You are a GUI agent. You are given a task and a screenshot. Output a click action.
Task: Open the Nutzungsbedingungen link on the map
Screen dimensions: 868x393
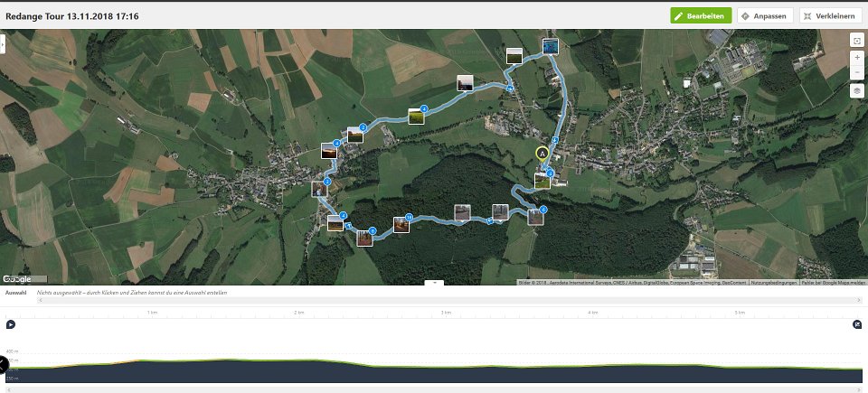click(773, 282)
